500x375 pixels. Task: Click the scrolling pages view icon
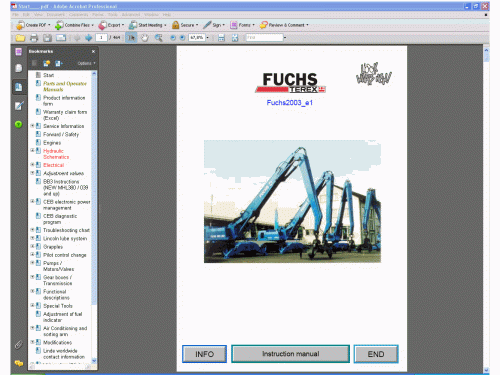(x=221, y=38)
